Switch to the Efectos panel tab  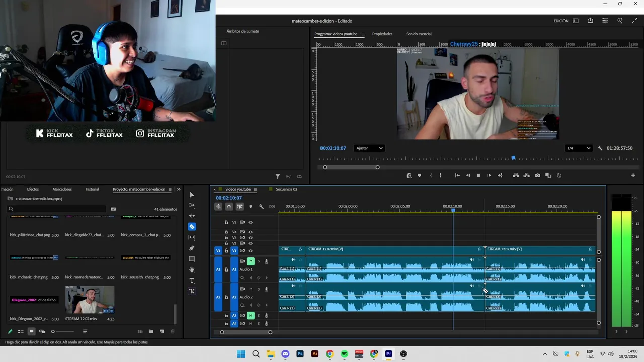pyautogui.click(x=33, y=189)
